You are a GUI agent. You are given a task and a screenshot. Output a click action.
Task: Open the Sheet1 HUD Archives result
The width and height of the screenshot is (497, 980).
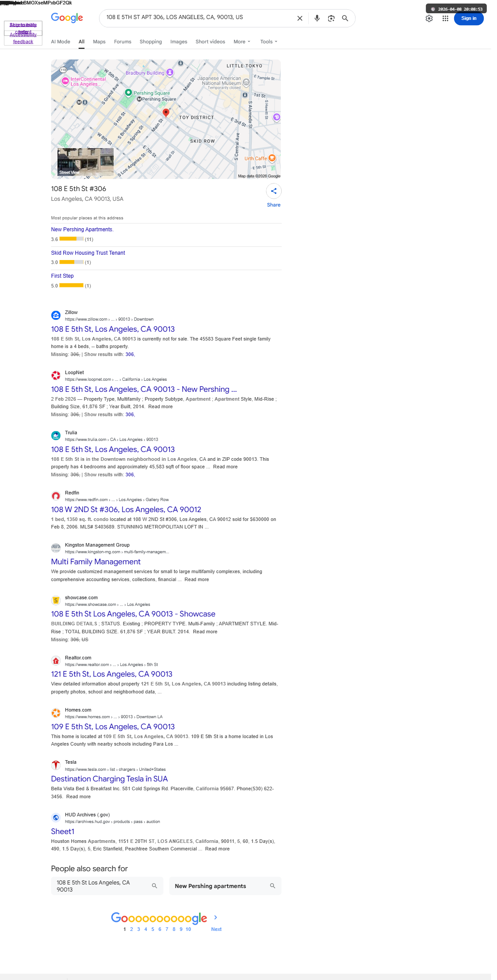tap(63, 831)
